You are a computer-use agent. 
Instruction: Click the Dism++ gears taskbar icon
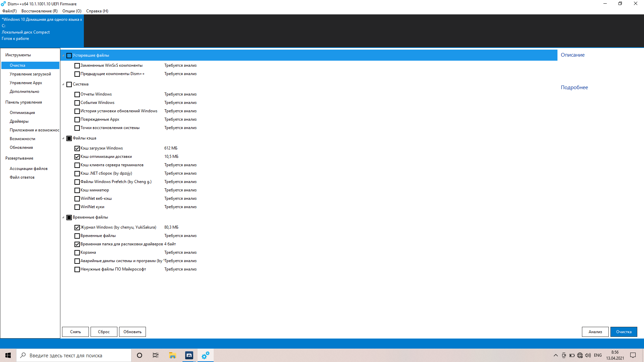[x=206, y=355]
